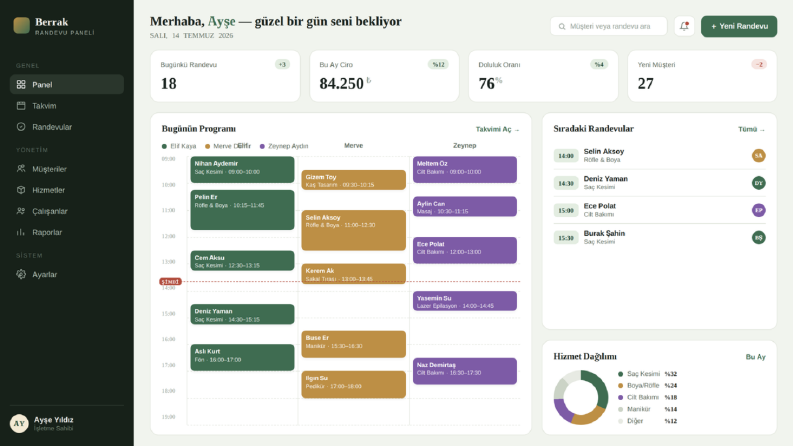Viewport: 793px width, 446px height.
Task: Select Selin Aksoy calendar appointment block
Action: coord(354,230)
